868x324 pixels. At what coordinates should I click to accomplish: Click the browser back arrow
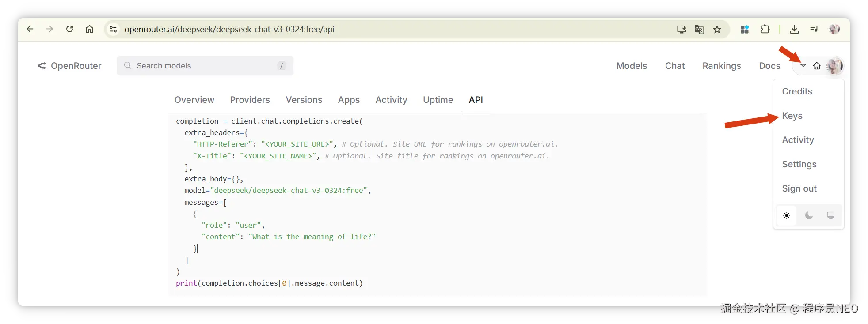click(x=30, y=29)
